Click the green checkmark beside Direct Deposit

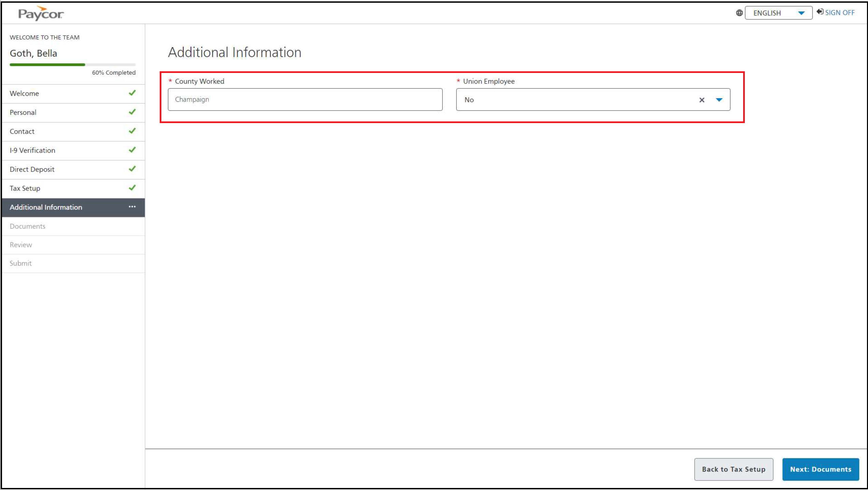(x=132, y=169)
